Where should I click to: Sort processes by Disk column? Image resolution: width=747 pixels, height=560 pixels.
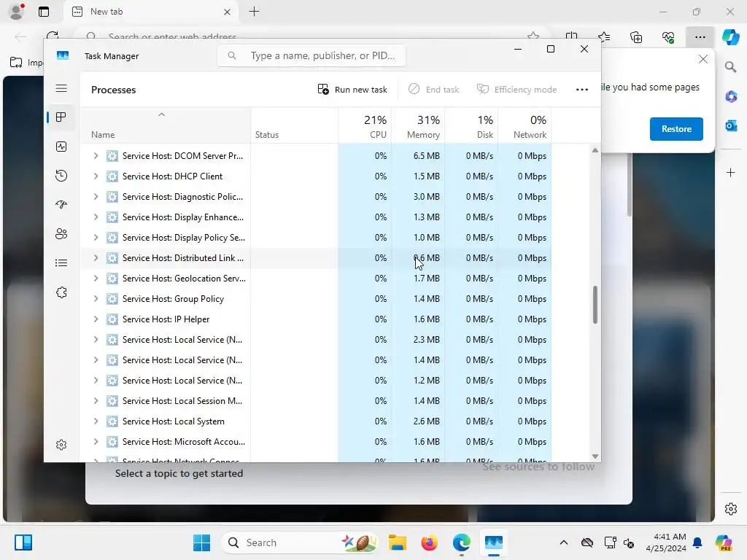[471, 127]
